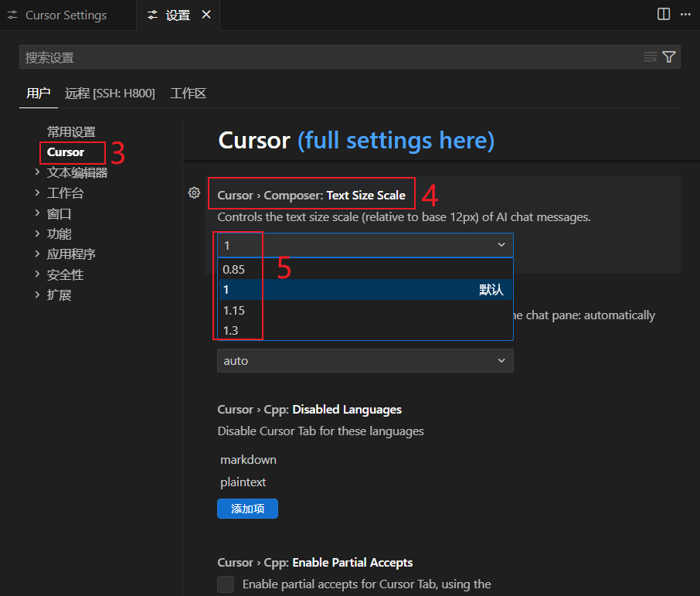This screenshot has width=700, height=596.
Task: Select Cursor in the settings tree
Action: [x=66, y=152]
